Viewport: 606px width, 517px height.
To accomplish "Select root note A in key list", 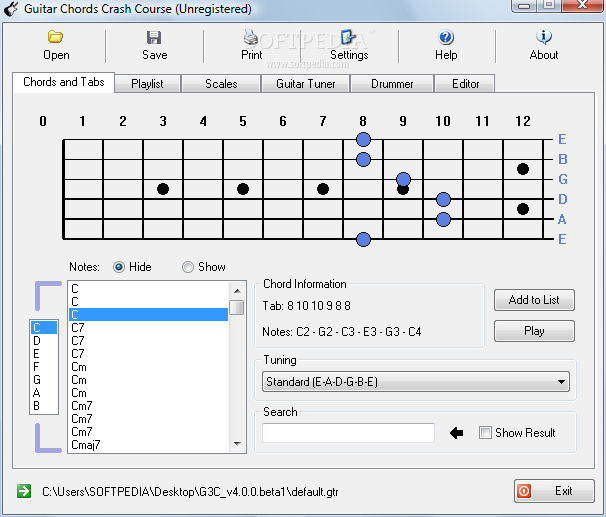I will [x=44, y=393].
